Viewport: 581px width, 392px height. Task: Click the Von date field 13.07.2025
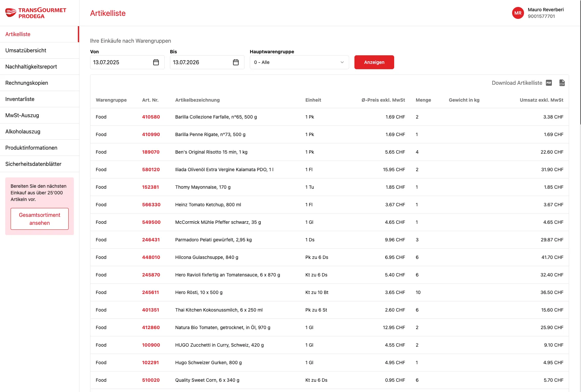127,62
